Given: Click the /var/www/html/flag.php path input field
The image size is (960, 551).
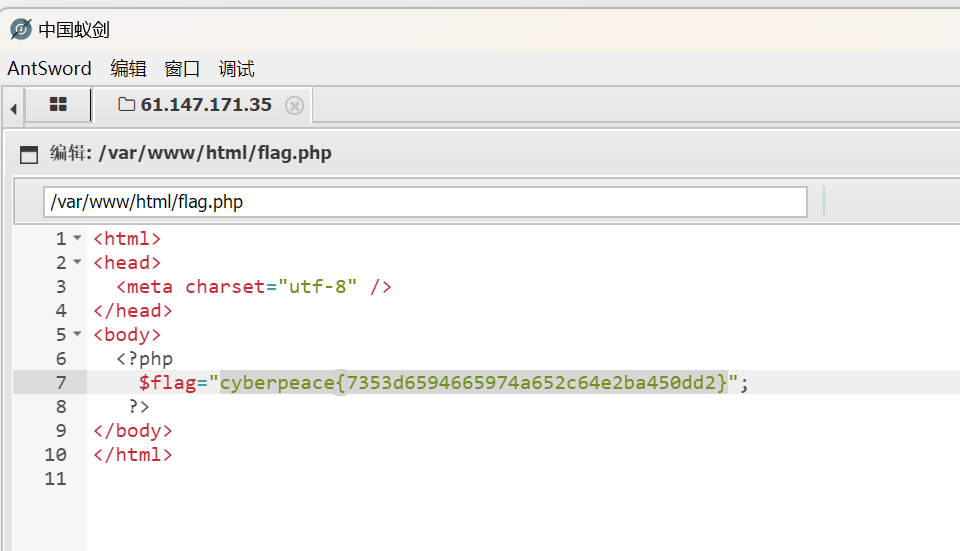Looking at the screenshot, I should coord(425,202).
